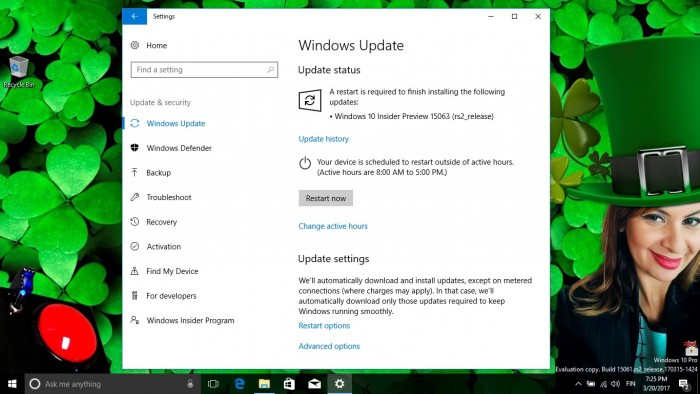
Task: Go to Home in the sidebar
Action: [x=157, y=45]
